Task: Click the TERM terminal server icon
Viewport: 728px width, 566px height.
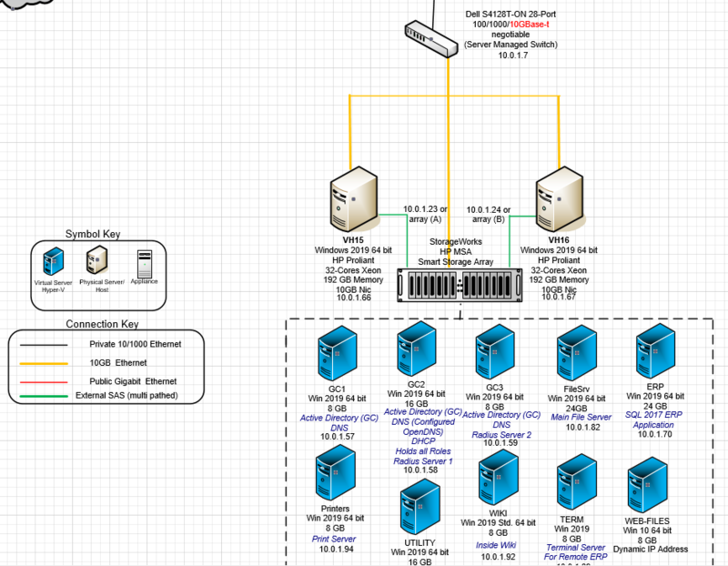Action: coord(576,480)
